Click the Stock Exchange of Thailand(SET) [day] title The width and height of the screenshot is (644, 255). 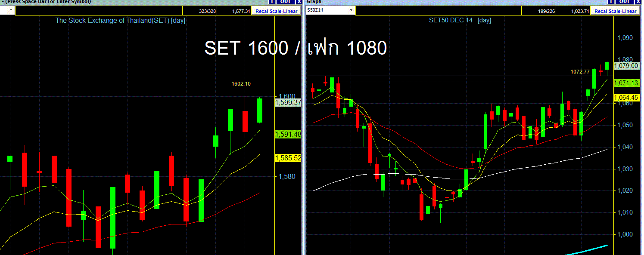(x=121, y=20)
